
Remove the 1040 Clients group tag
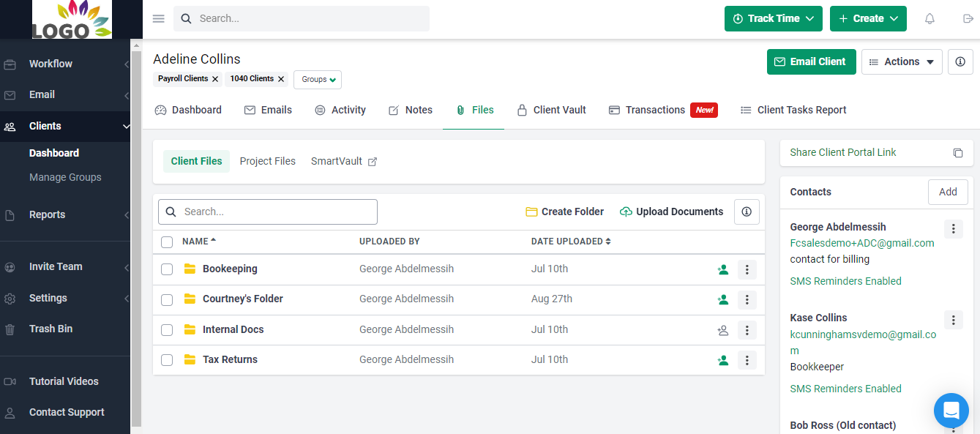(x=281, y=79)
